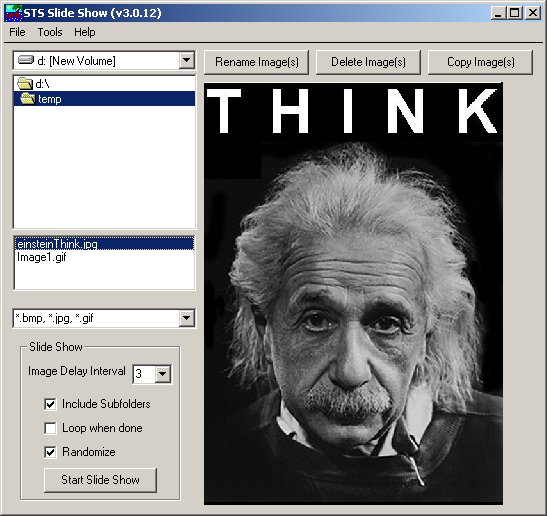Select the d:\ root folder icon
Screen dimensions: 547x516
[25, 84]
